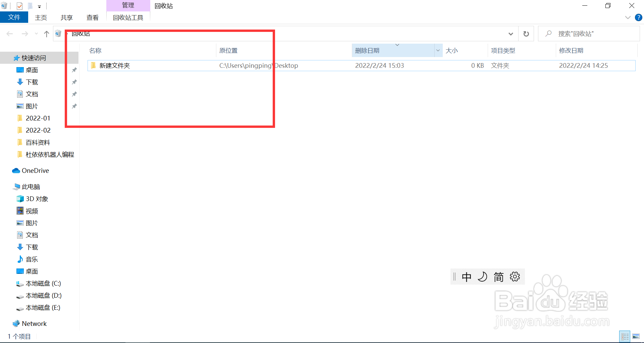Open 本地磁盘 (D:) drive
644x343 pixels.
tap(44, 295)
